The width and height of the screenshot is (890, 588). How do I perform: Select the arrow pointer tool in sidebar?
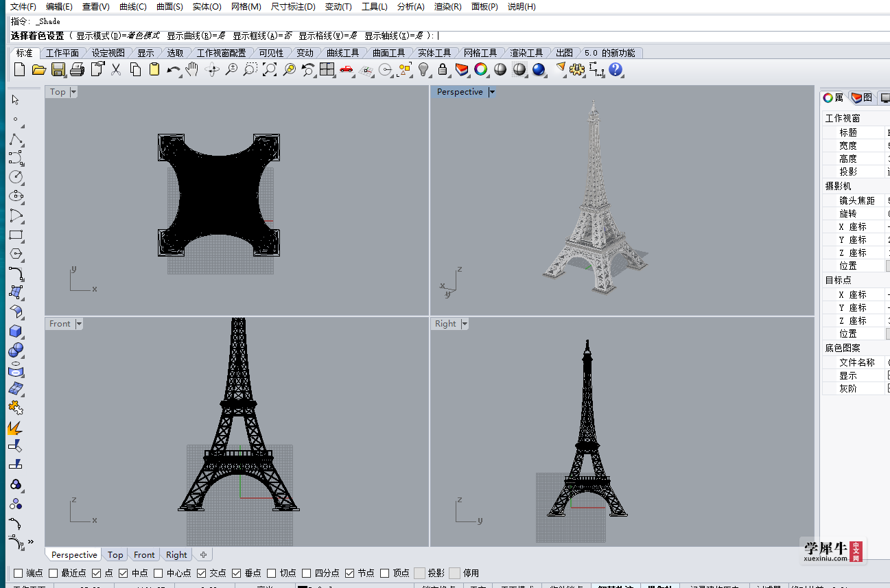pos(15,100)
